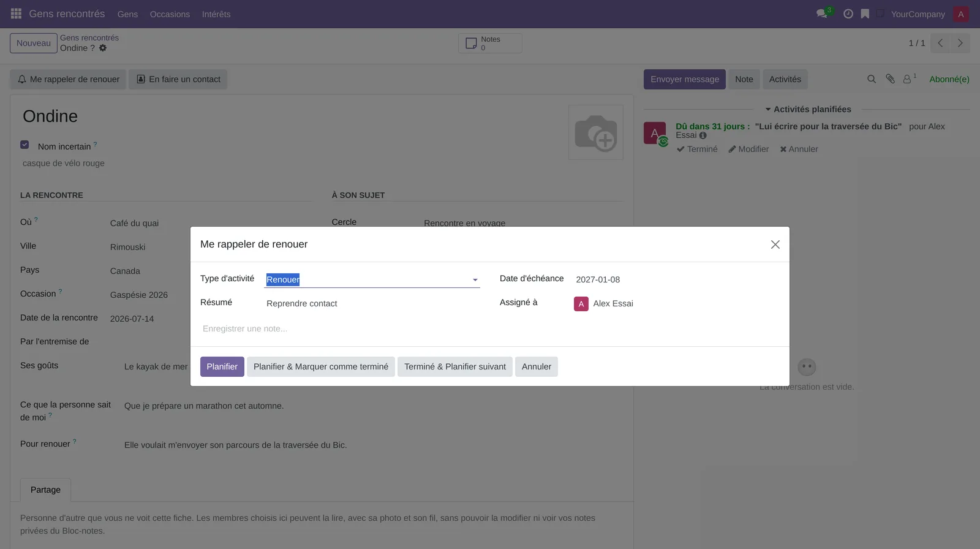980x549 pixels.
Task: Open the Type d'activité dropdown arrow
Action: tap(475, 280)
